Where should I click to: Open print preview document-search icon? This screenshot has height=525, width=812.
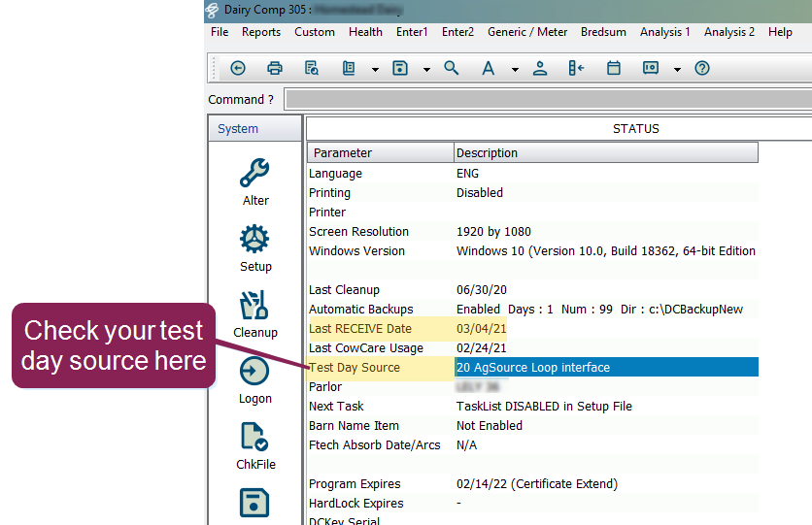coord(311,68)
